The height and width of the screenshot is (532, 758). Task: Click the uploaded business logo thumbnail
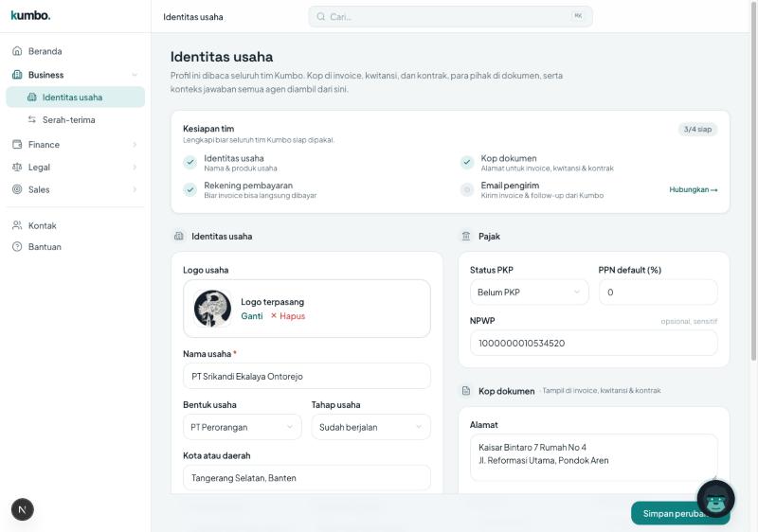point(212,309)
